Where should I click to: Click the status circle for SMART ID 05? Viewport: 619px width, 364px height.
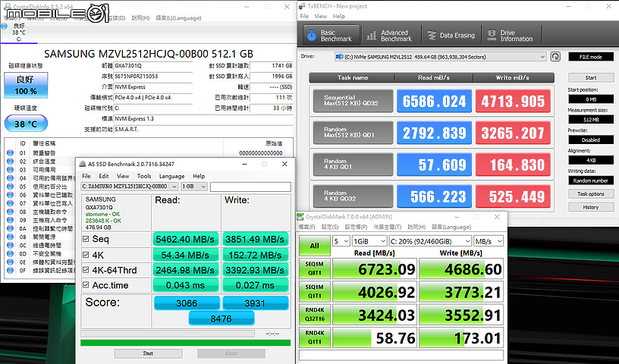pos(11,187)
